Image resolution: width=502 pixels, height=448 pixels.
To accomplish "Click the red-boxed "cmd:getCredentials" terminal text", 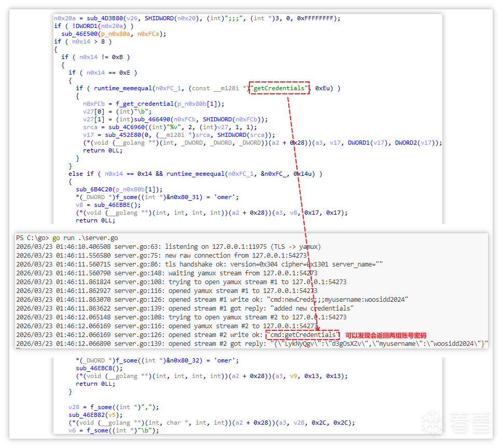I will tap(303, 335).
